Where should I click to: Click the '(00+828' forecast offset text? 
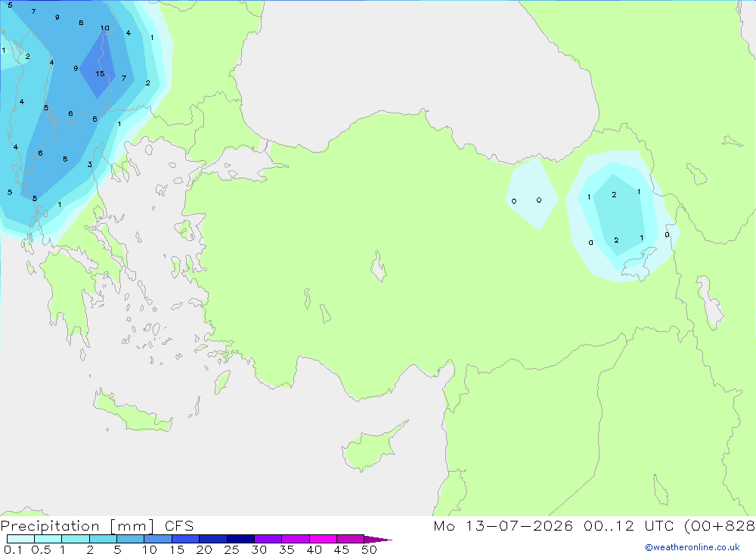pyautogui.click(x=720, y=526)
